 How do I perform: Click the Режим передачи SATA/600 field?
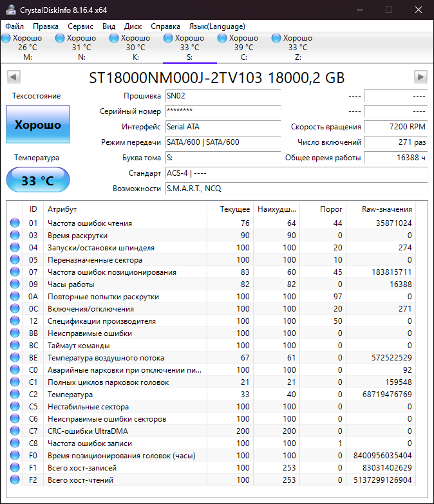point(223,142)
